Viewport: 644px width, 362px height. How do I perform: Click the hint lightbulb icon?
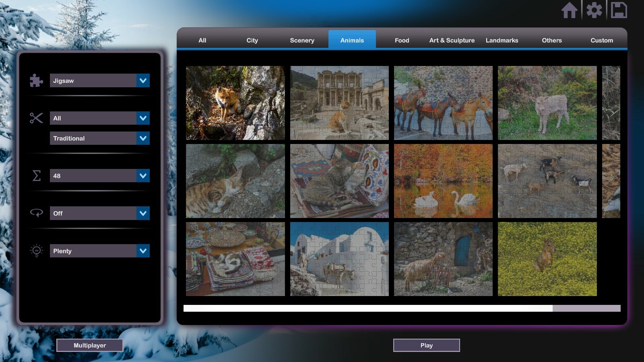coord(36,251)
